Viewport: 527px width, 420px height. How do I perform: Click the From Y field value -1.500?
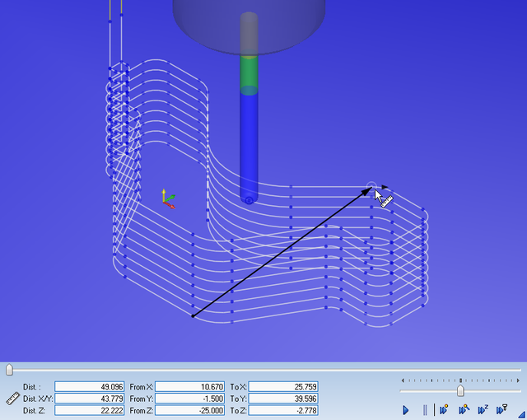pyautogui.click(x=189, y=399)
